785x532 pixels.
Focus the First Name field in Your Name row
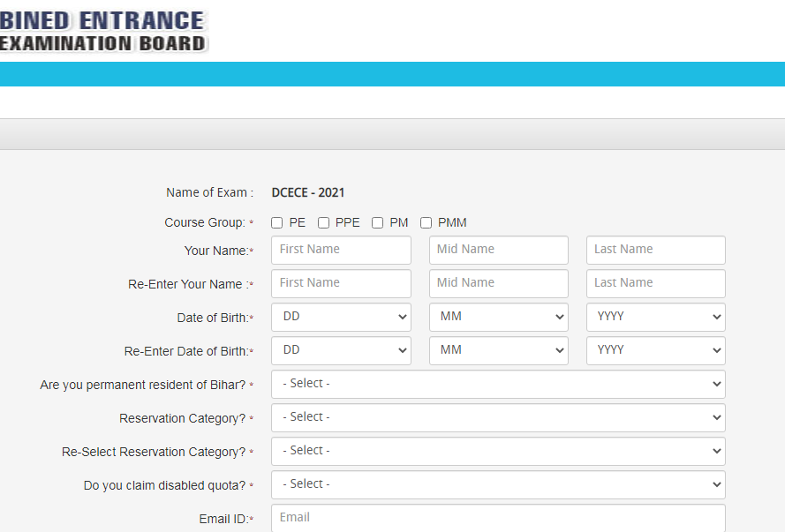tap(341, 250)
